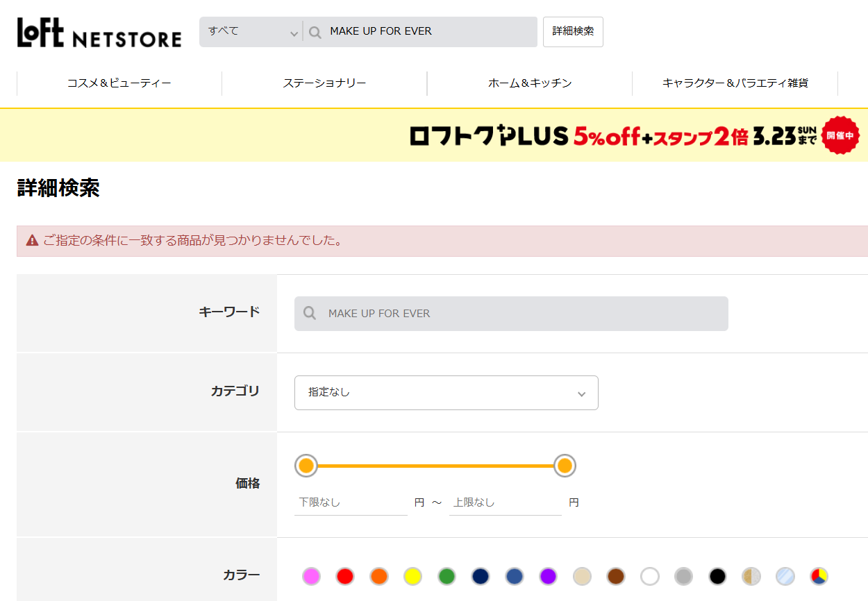This screenshot has width=868, height=601.
Task: Select the multicolor swatch
Action: tap(819, 576)
